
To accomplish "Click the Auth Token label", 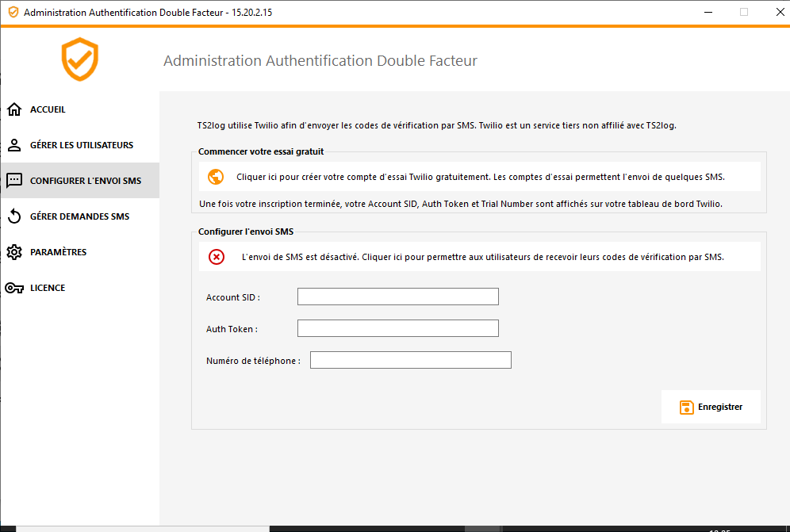I will 232,330.
